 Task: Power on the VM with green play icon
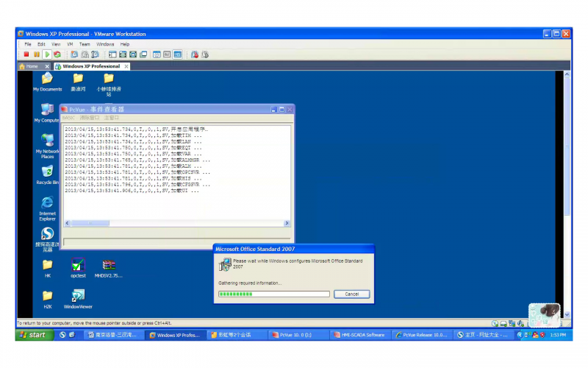(x=47, y=54)
